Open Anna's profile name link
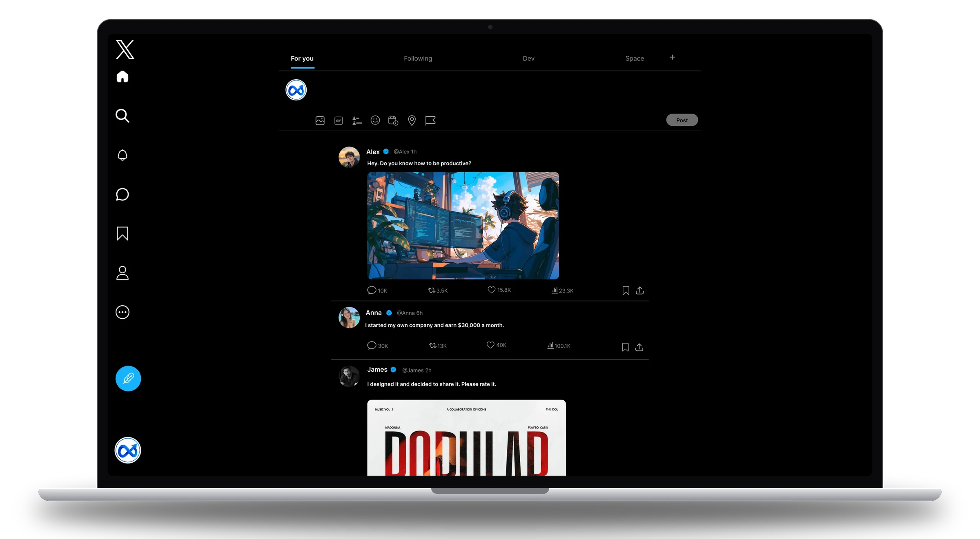Screen dimensions: 980x539 coord(374,313)
